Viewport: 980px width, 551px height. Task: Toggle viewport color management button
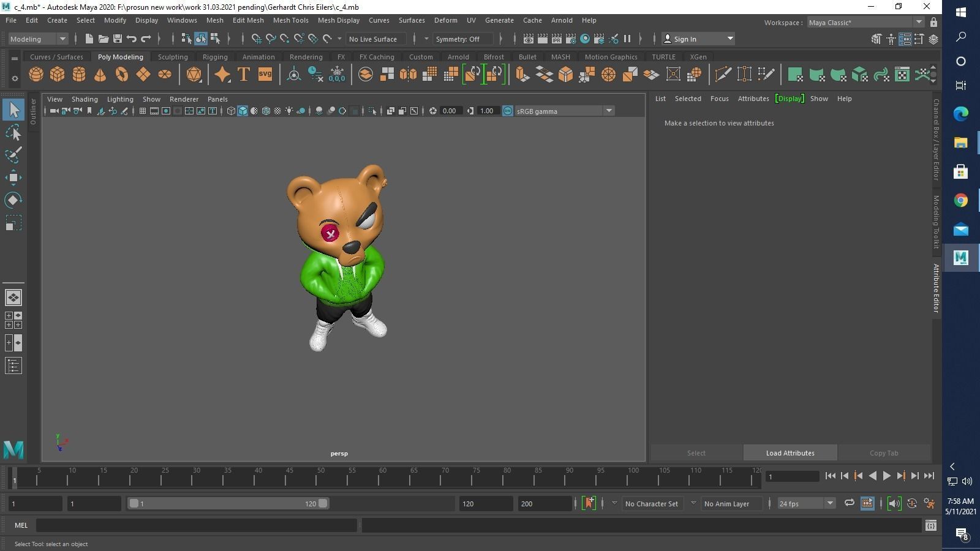pyautogui.click(x=507, y=111)
